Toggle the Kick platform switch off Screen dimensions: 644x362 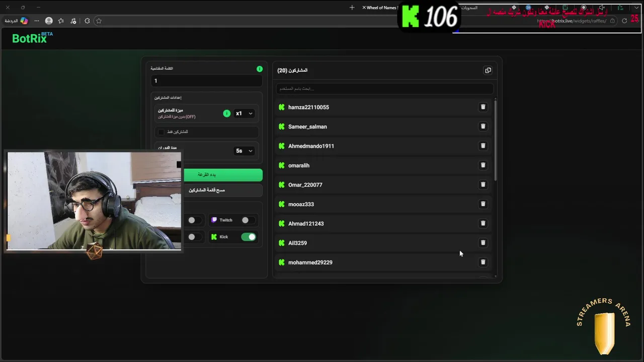(x=249, y=237)
